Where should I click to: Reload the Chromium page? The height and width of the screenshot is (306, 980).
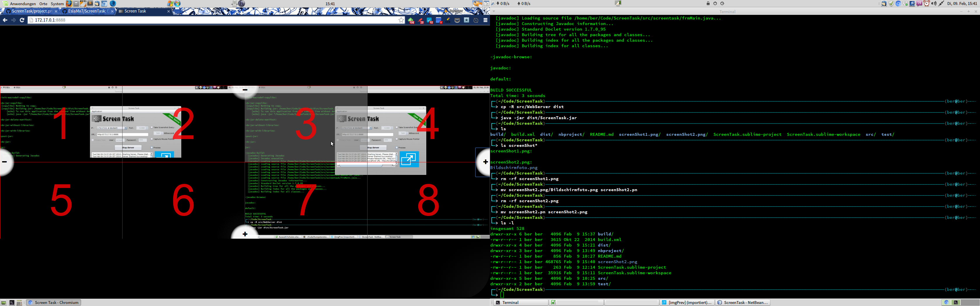[22, 20]
